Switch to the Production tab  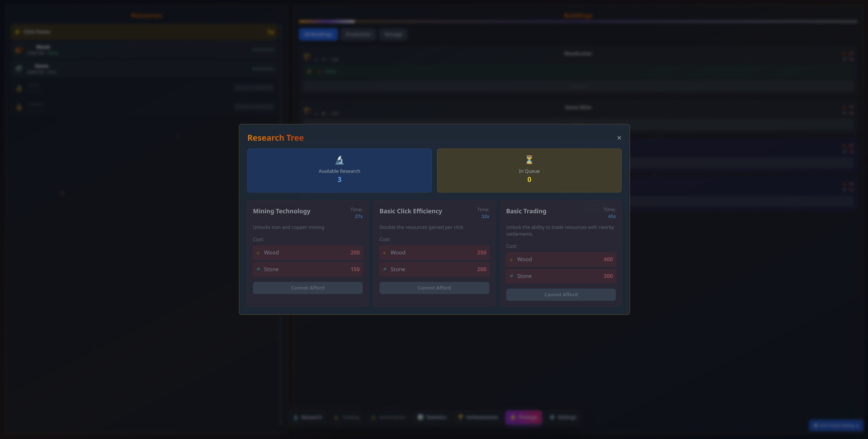[358, 34]
